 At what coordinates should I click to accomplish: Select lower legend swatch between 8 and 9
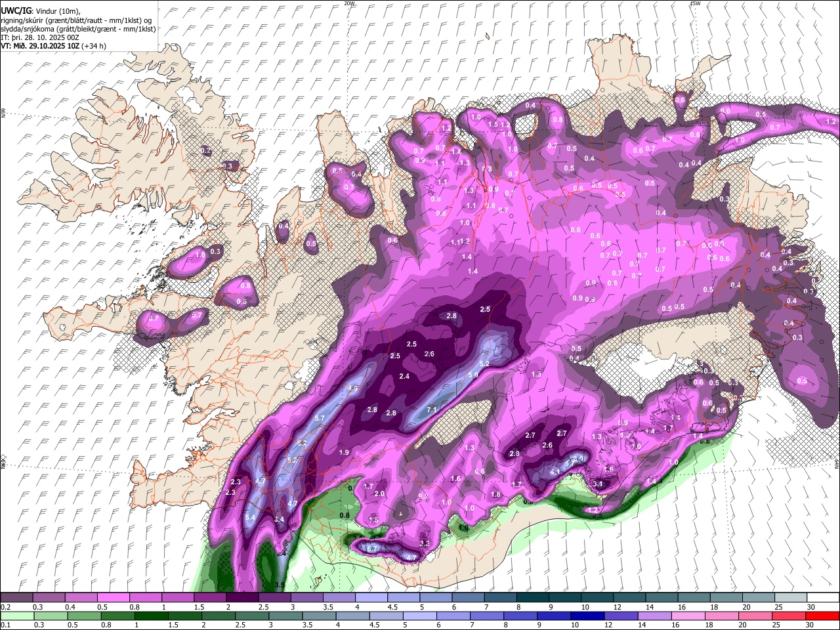(x=521, y=616)
